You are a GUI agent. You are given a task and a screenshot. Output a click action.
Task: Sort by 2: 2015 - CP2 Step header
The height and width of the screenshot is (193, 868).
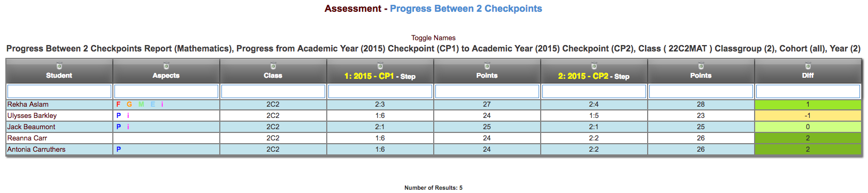pos(594,76)
